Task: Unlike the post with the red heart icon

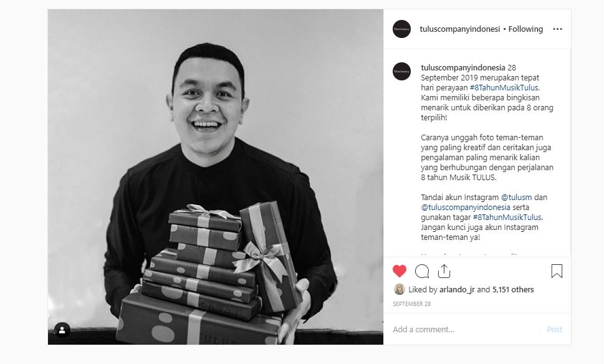Action: tap(400, 271)
